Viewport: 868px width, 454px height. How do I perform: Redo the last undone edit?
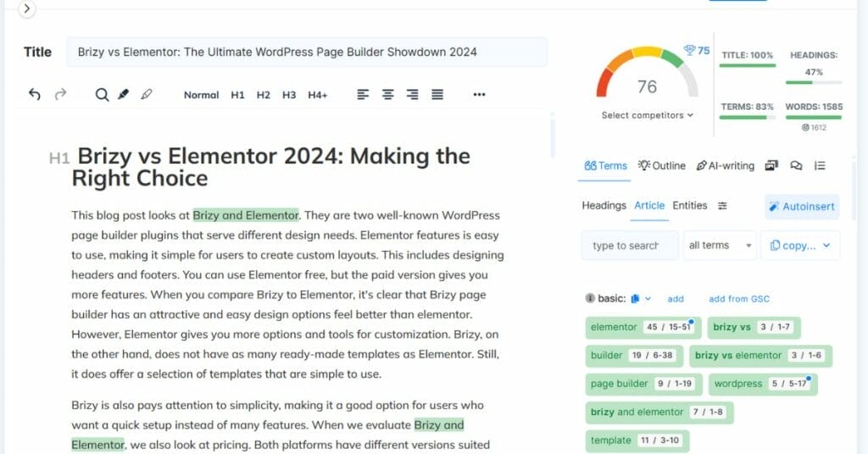click(60, 95)
